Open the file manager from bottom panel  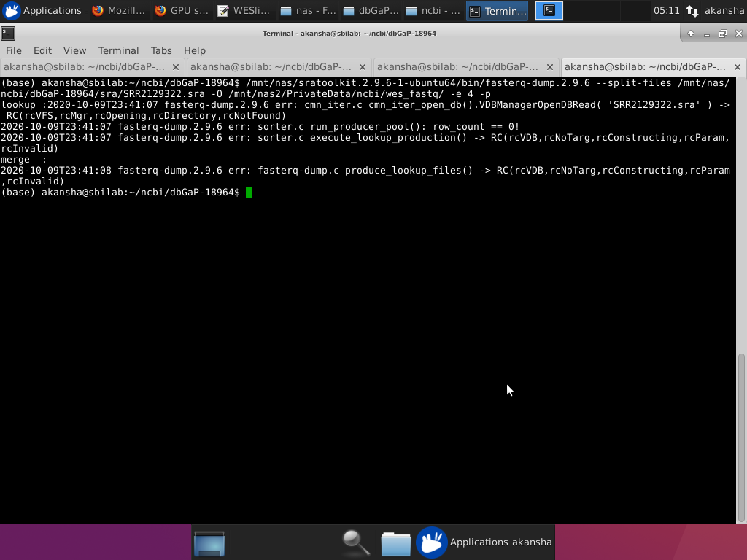(x=396, y=542)
